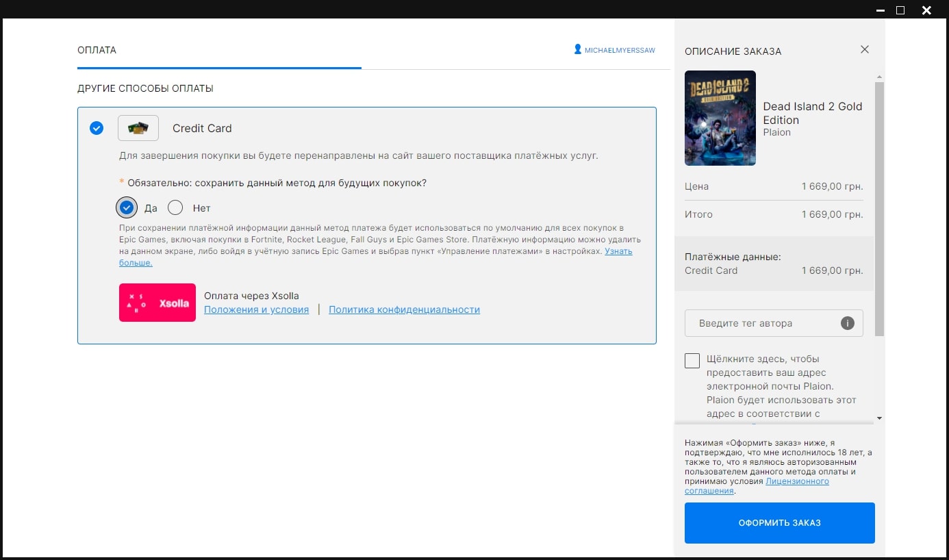Image resolution: width=949 pixels, height=560 pixels.
Task: Click the user profile icon beside MICHAELMYERSSAW
Action: pyautogui.click(x=578, y=49)
